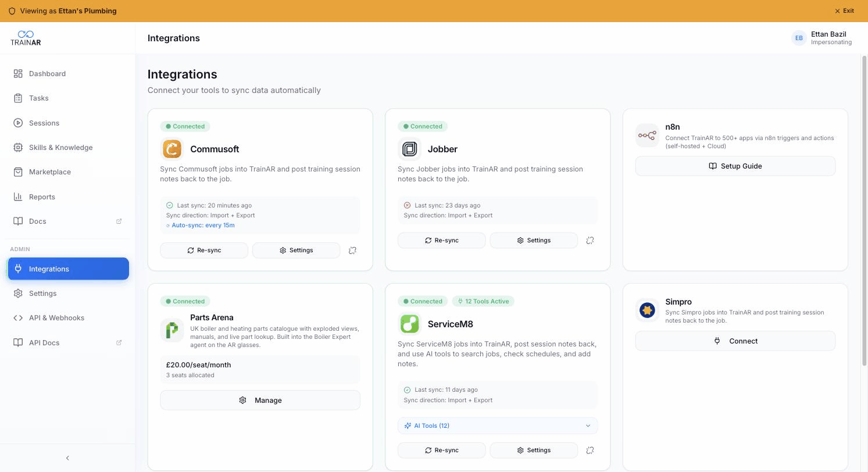Open Dashboard from the sidebar
This screenshot has width=868, height=472.
click(x=68, y=74)
